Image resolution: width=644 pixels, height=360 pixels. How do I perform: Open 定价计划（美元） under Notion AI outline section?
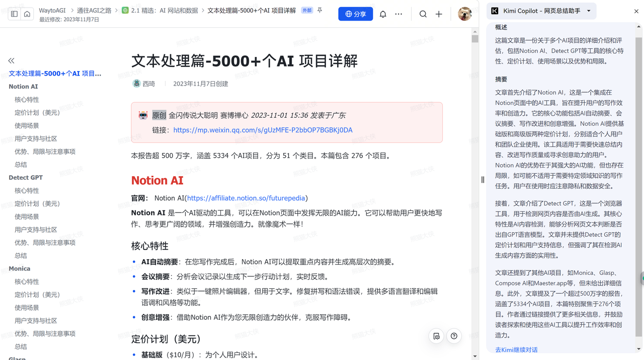point(37,113)
